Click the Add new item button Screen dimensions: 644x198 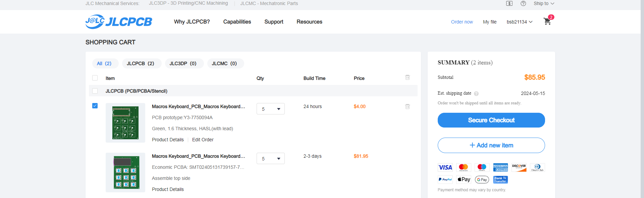491,145
